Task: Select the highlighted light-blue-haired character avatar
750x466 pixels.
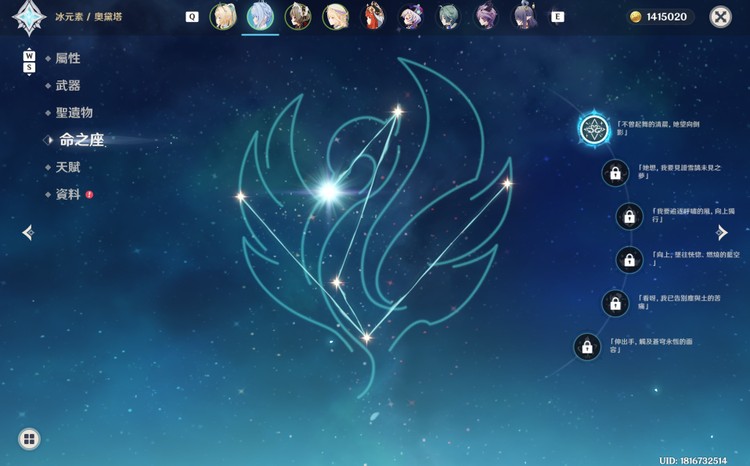Action: point(260,17)
